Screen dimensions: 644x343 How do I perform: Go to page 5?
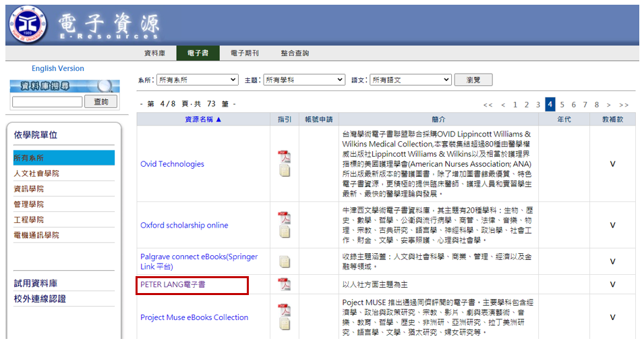[562, 105]
